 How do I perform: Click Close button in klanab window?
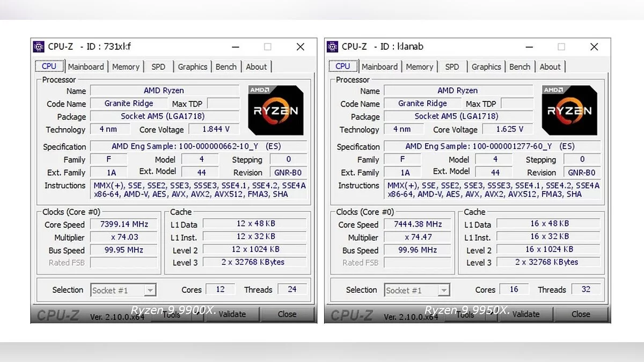(581, 314)
